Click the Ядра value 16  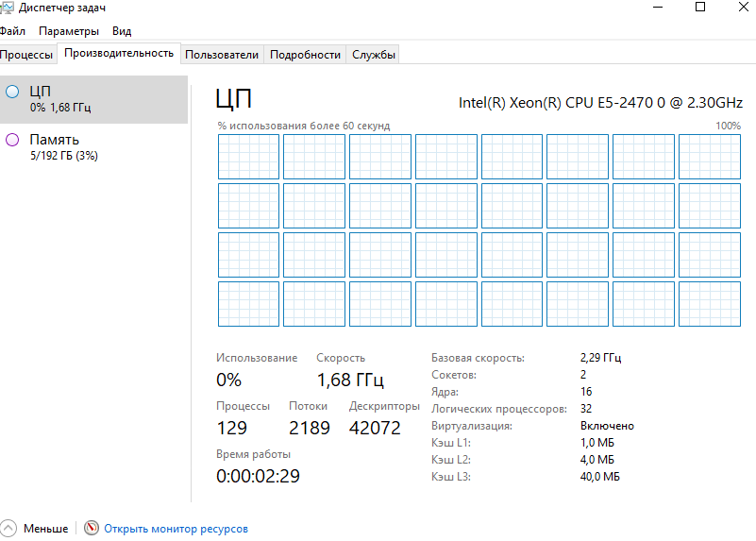(x=586, y=392)
